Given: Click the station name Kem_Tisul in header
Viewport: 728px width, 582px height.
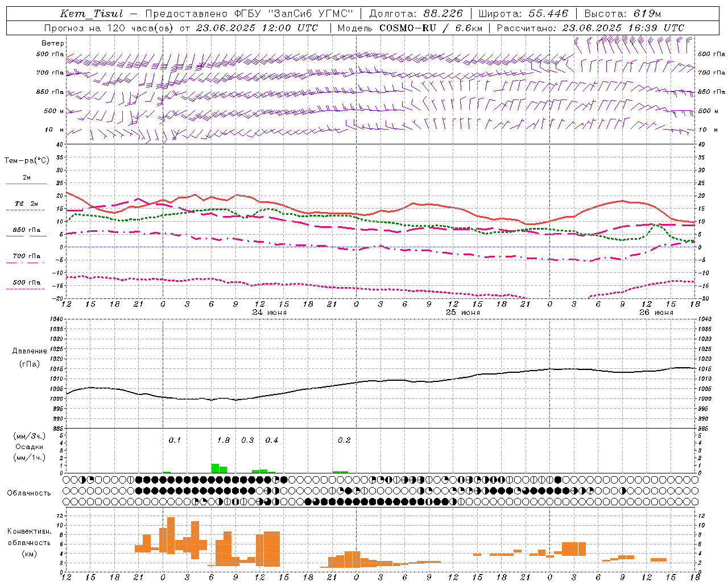Looking at the screenshot, I should 92,14.
